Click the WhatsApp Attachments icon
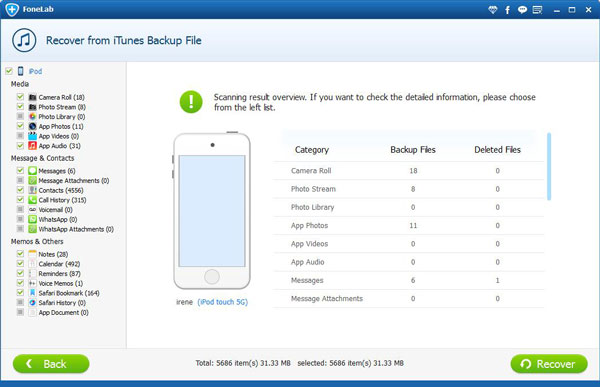This screenshot has height=387, width=600. tap(33, 229)
